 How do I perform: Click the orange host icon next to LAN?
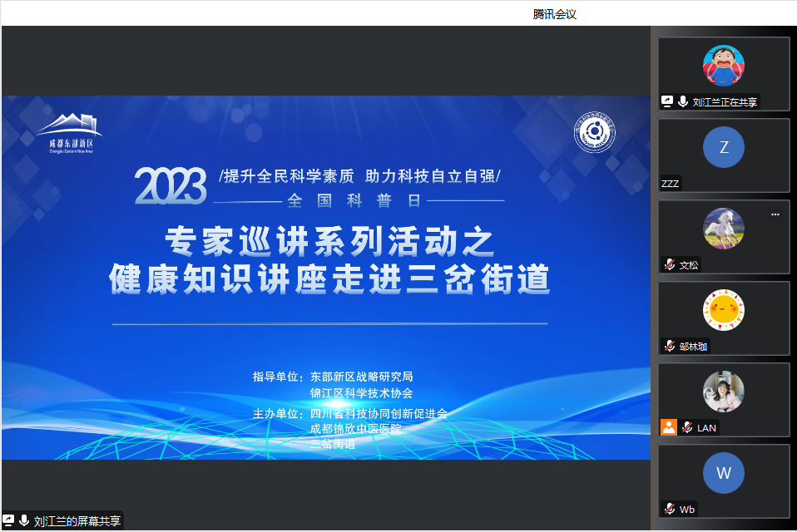[669, 427]
